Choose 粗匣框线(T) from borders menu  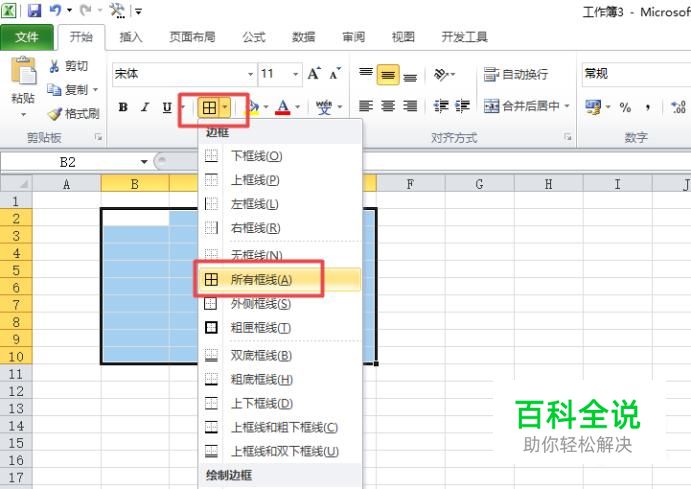coord(279,328)
